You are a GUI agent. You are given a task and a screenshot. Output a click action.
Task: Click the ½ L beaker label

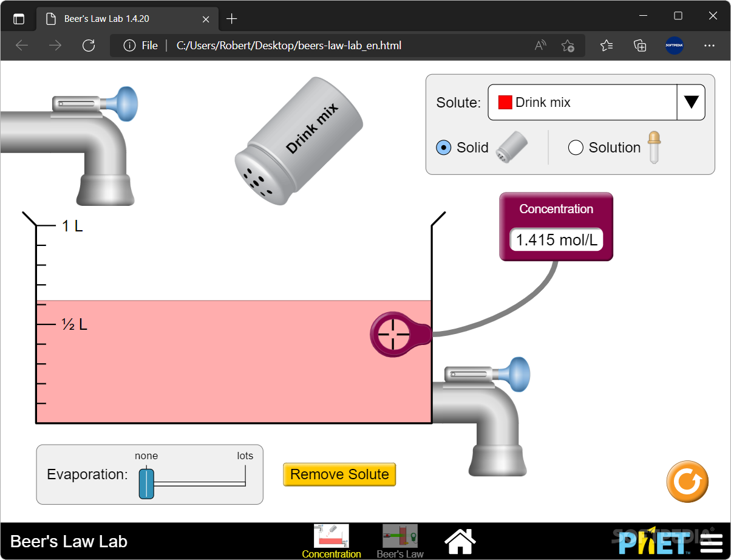click(x=74, y=324)
